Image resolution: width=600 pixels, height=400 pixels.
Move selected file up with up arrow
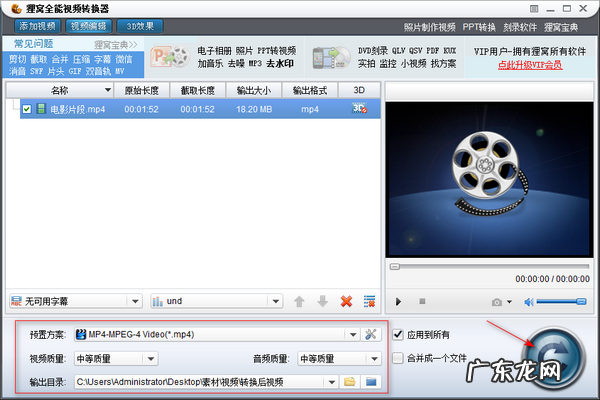pyautogui.click(x=299, y=301)
